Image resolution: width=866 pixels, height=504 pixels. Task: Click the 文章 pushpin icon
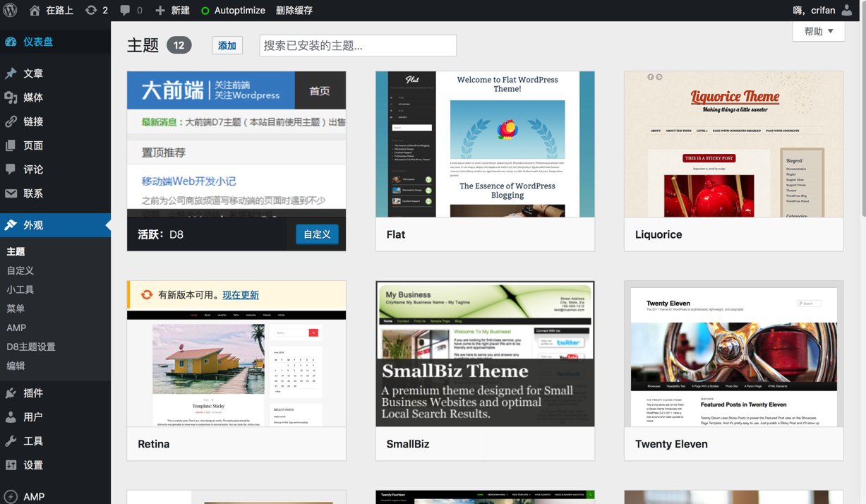point(11,73)
